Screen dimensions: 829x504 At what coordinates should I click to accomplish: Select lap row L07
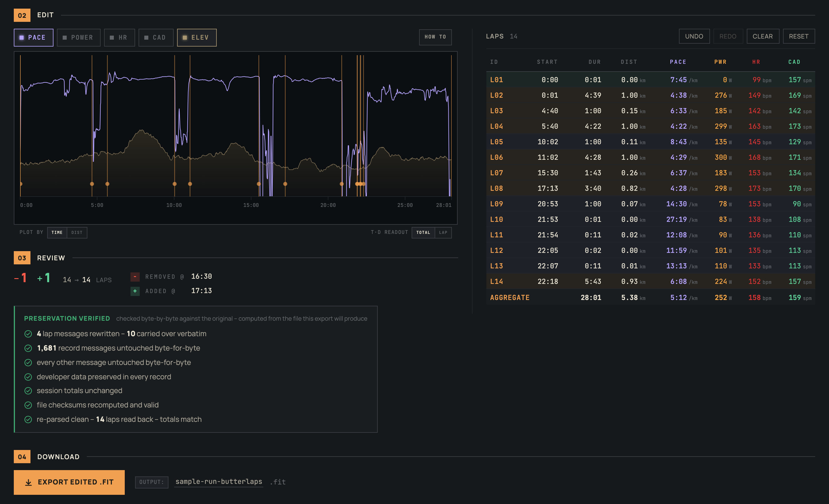[650, 172]
